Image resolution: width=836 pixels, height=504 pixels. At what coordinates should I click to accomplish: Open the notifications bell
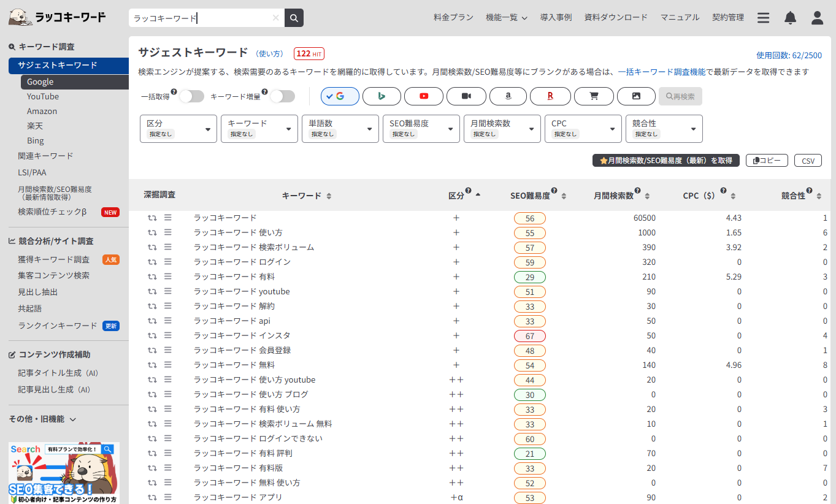790,18
